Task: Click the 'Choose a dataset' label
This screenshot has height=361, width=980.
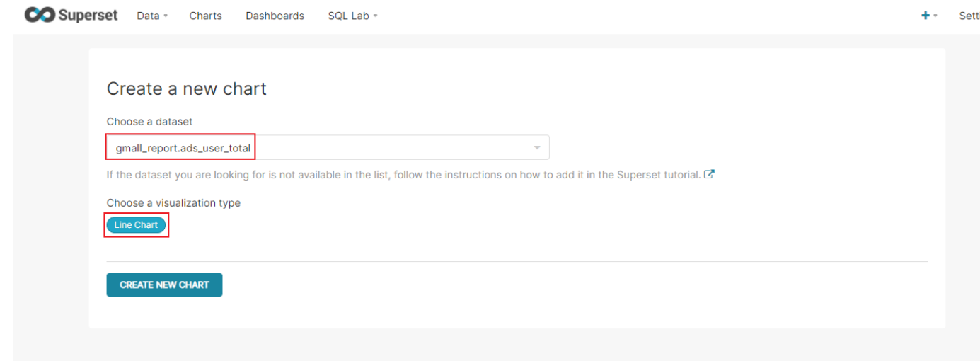Action: click(x=149, y=122)
